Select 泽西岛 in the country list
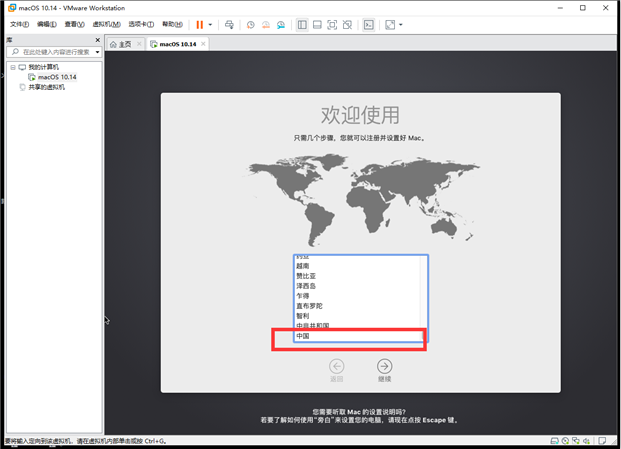 358,286
